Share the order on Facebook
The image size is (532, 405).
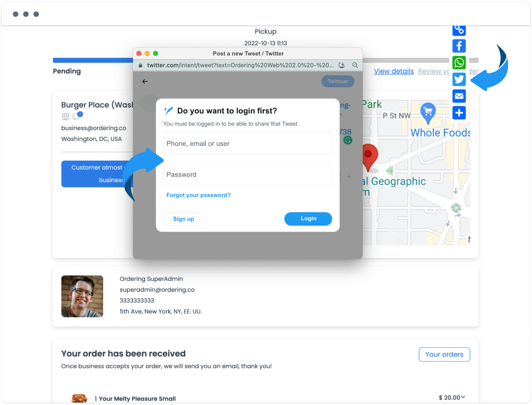(x=459, y=46)
